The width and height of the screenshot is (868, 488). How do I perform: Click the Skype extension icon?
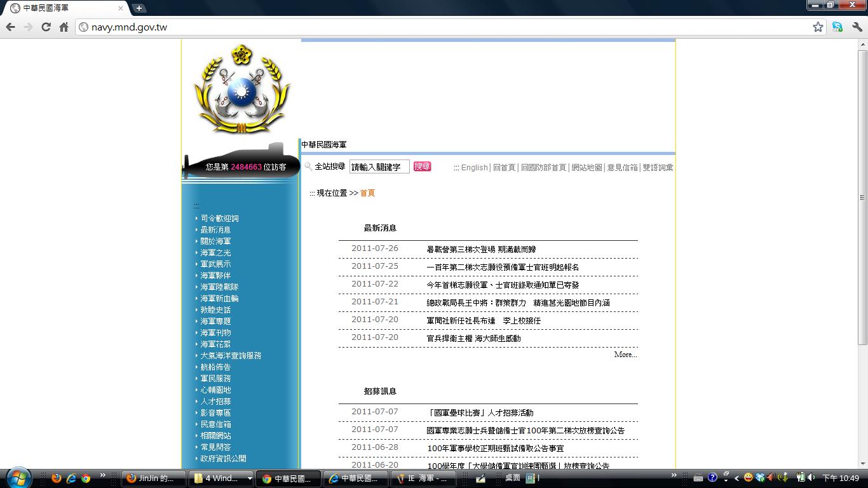pyautogui.click(x=837, y=27)
